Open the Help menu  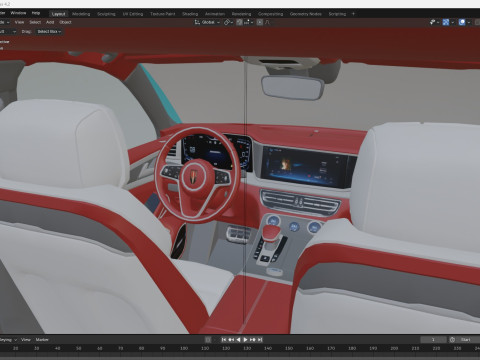tap(36, 13)
